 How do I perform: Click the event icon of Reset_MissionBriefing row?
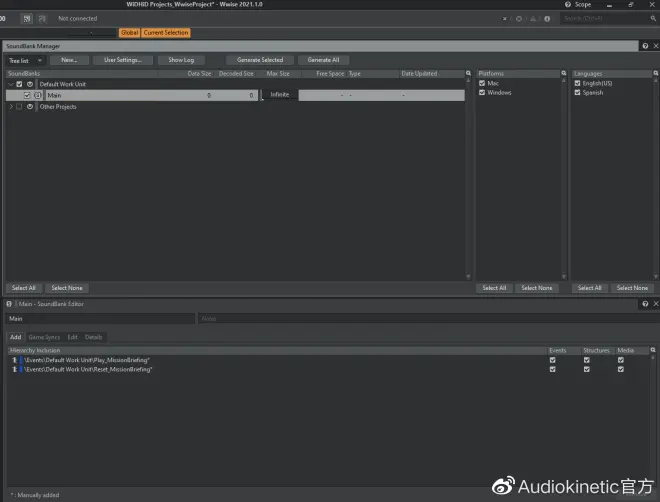[15, 369]
